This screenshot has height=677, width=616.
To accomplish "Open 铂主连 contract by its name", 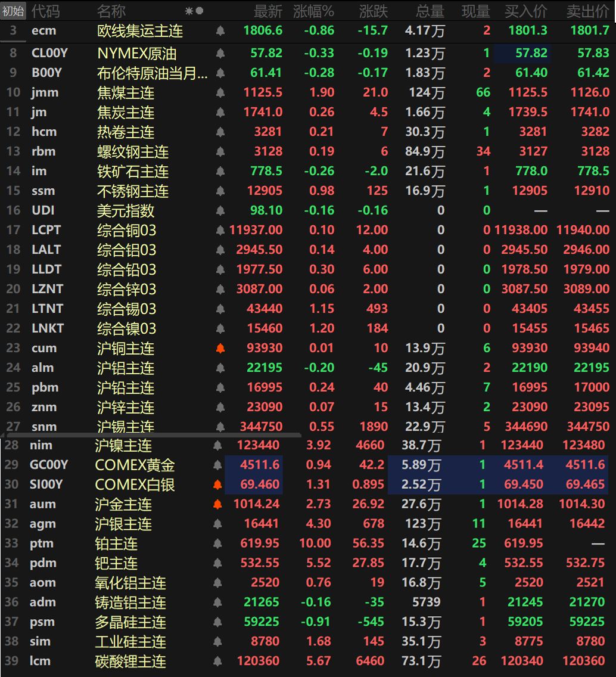I will coord(116,544).
